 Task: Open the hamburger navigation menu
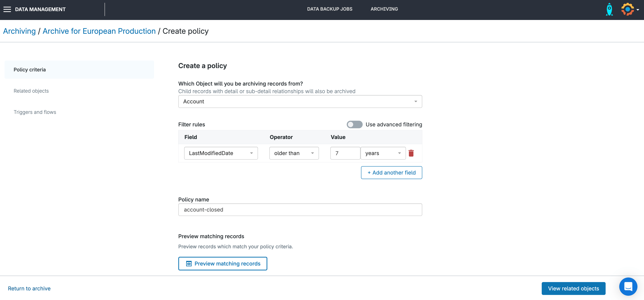(x=7, y=9)
